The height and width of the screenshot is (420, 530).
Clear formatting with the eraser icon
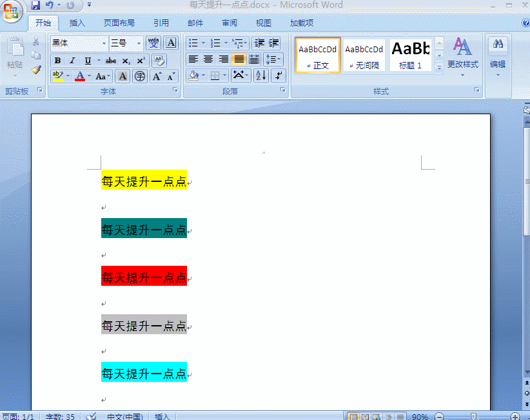pos(159,61)
